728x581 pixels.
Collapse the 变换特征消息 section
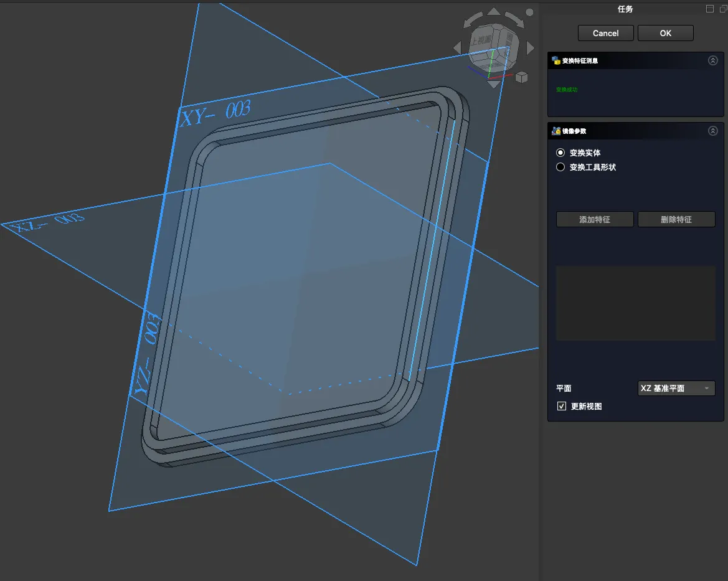click(713, 60)
